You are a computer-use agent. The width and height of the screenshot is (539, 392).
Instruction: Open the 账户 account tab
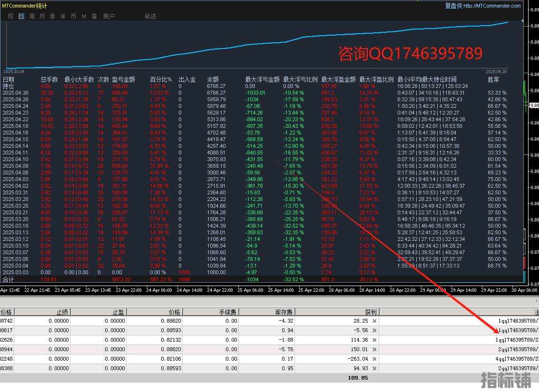[109, 16]
